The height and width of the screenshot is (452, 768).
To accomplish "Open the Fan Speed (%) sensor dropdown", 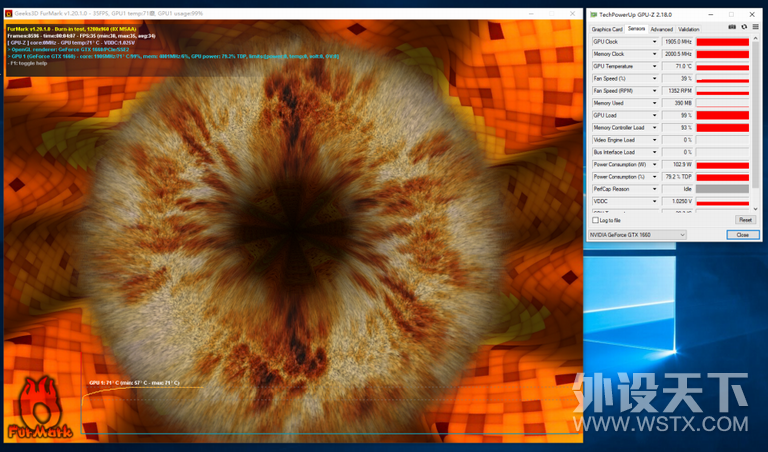I will [x=654, y=79].
